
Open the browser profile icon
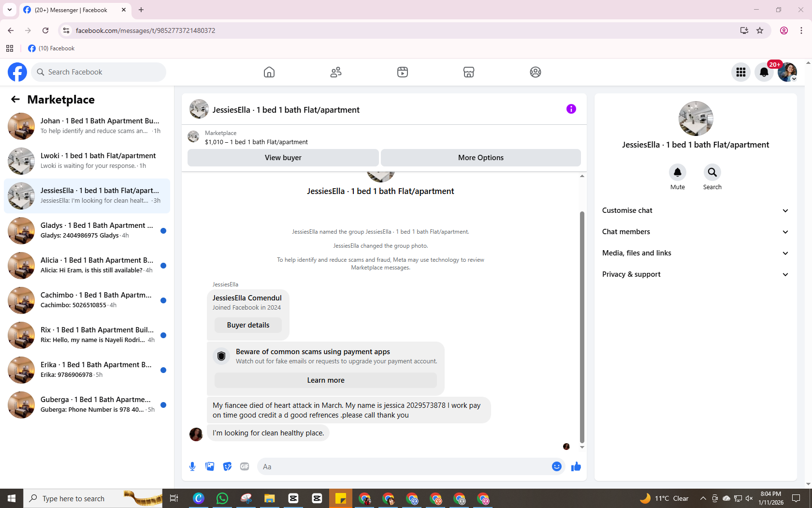(x=784, y=30)
